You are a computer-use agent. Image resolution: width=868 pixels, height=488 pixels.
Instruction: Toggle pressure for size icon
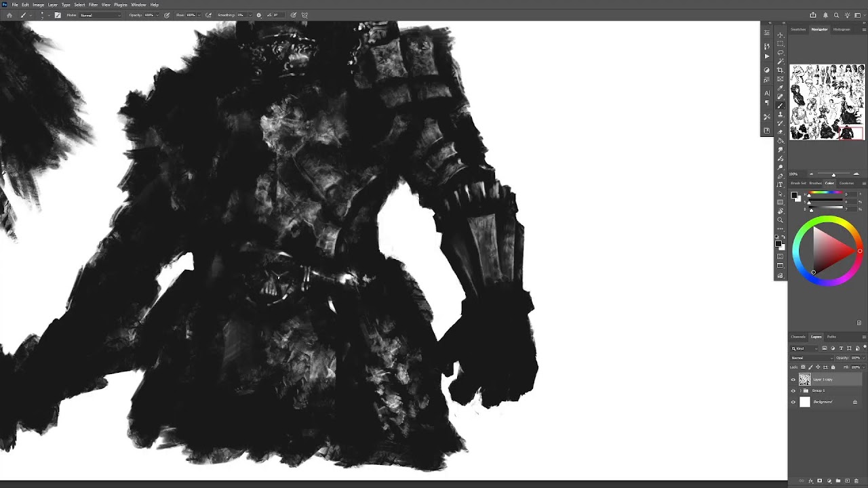click(x=294, y=15)
